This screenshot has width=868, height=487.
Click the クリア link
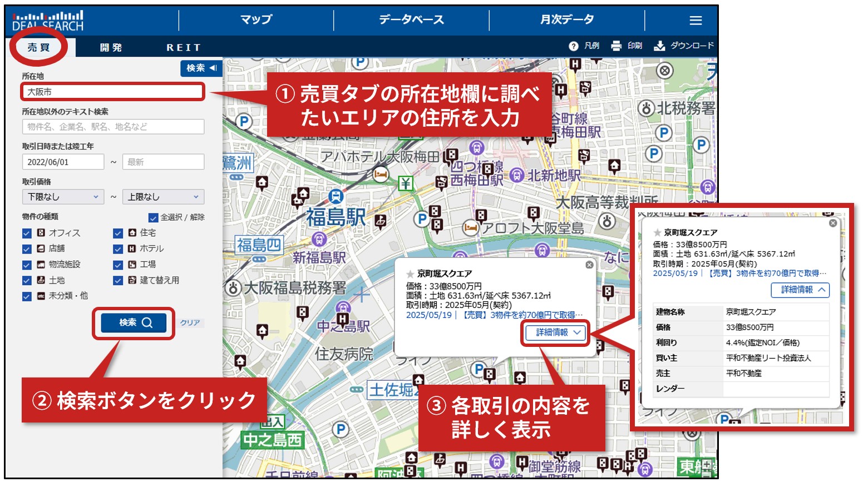coord(190,323)
